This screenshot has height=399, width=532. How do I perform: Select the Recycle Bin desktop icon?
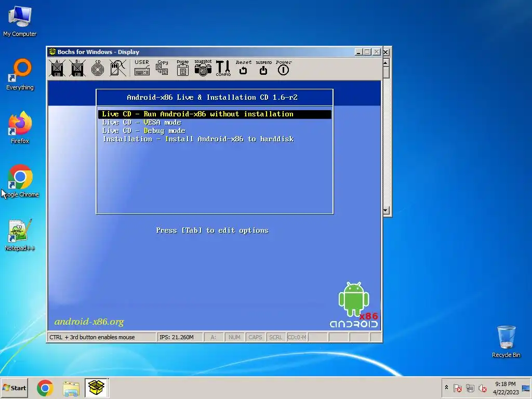[506, 341]
